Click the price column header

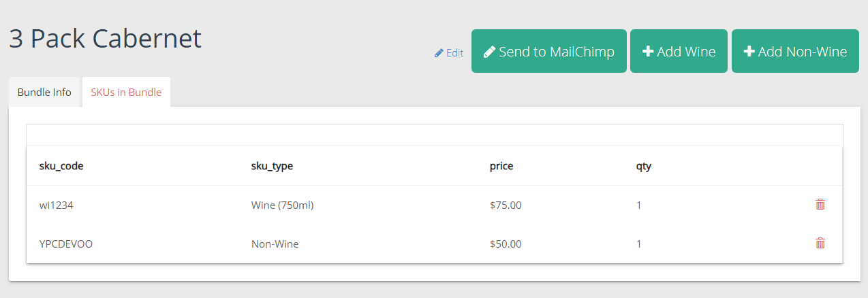(x=501, y=166)
